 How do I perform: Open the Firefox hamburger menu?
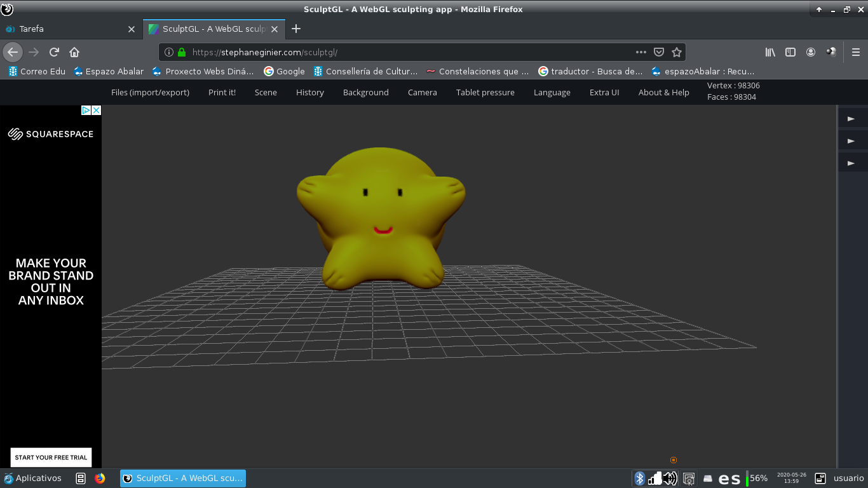[856, 52]
